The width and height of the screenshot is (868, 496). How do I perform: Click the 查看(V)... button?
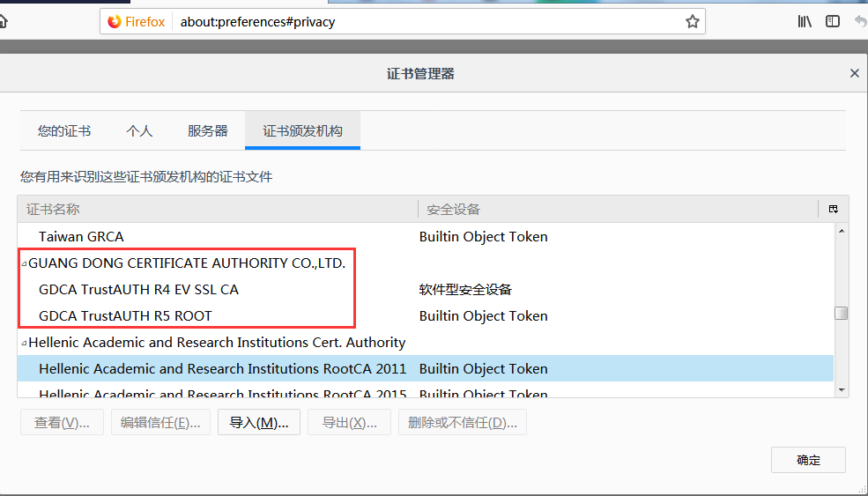62,422
